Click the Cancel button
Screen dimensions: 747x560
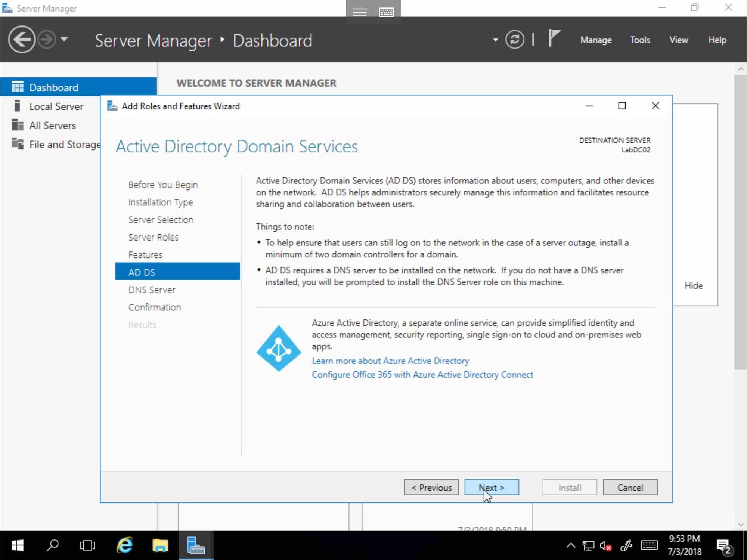630,488
